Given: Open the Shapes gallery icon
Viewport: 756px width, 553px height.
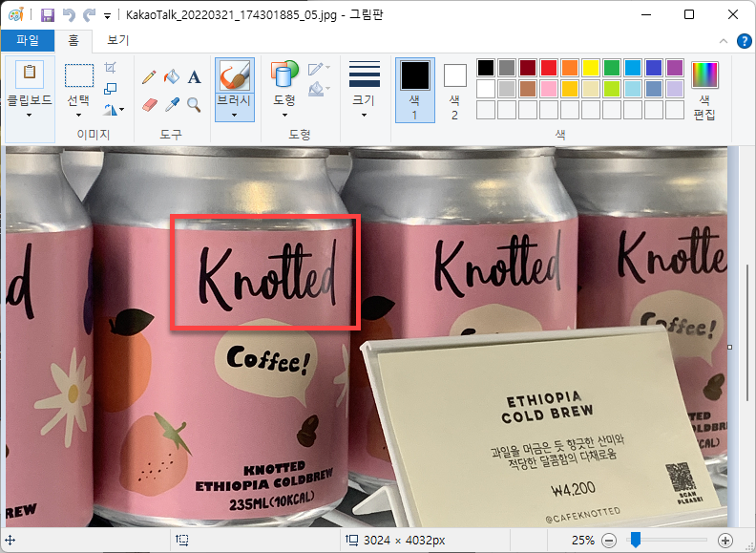Looking at the screenshot, I should click(284, 75).
